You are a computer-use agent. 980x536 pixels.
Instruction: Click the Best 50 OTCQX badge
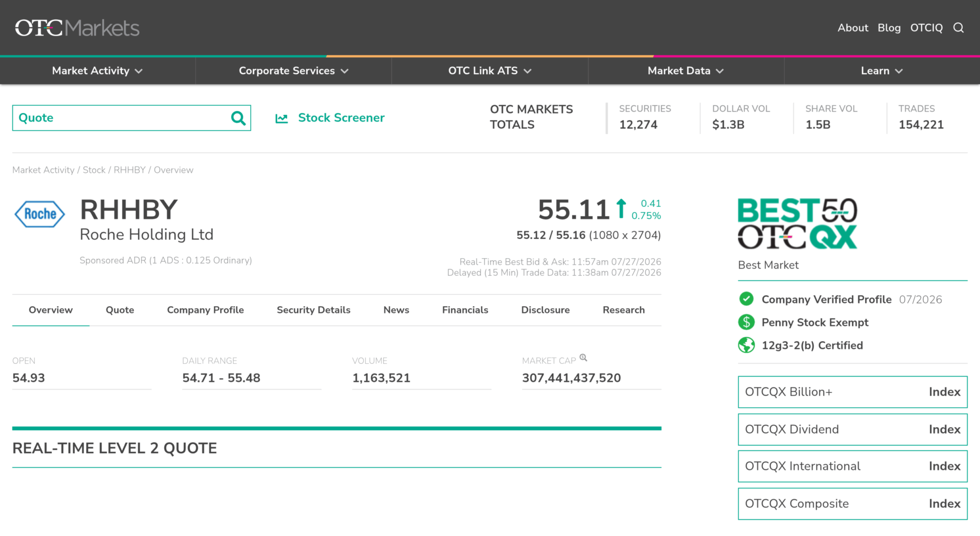coord(797,223)
